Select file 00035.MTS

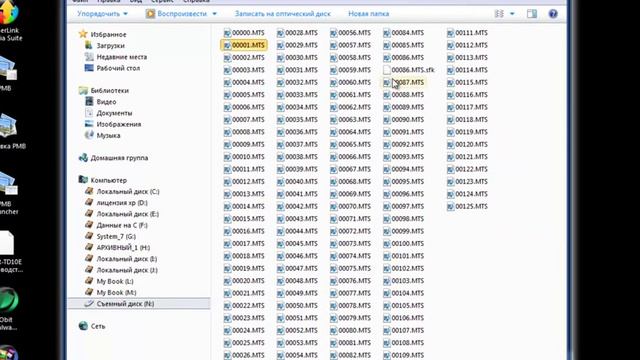301,120
